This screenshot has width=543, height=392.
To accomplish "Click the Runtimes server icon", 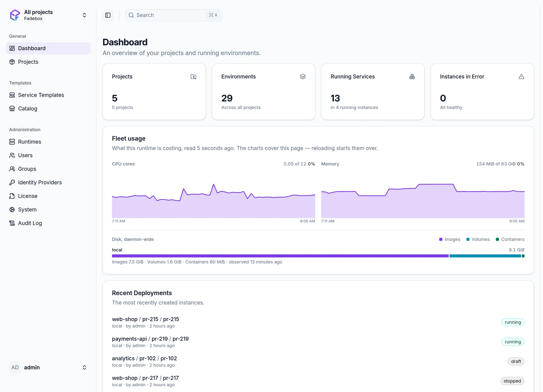I will coord(12,142).
